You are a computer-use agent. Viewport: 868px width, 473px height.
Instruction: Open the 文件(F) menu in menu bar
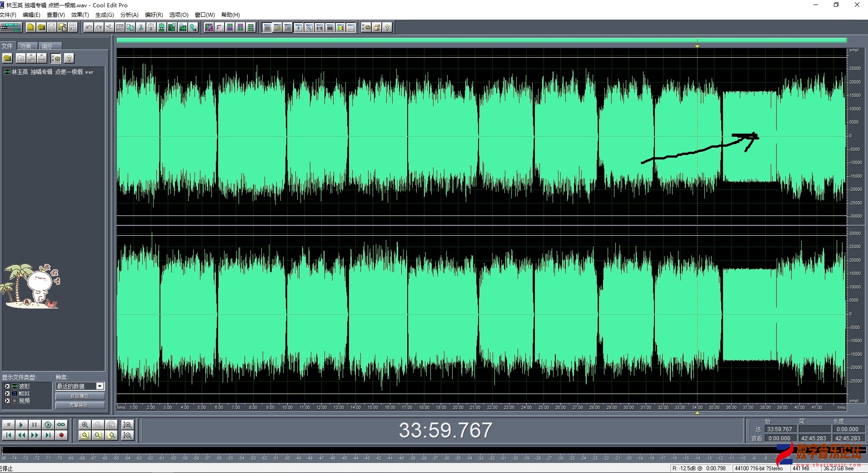[x=8, y=15]
